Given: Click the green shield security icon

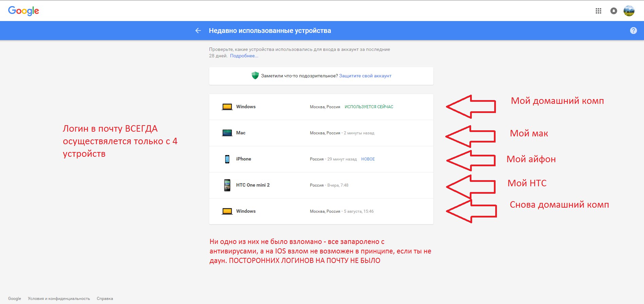Looking at the screenshot, I should pyautogui.click(x=255, y=76).
